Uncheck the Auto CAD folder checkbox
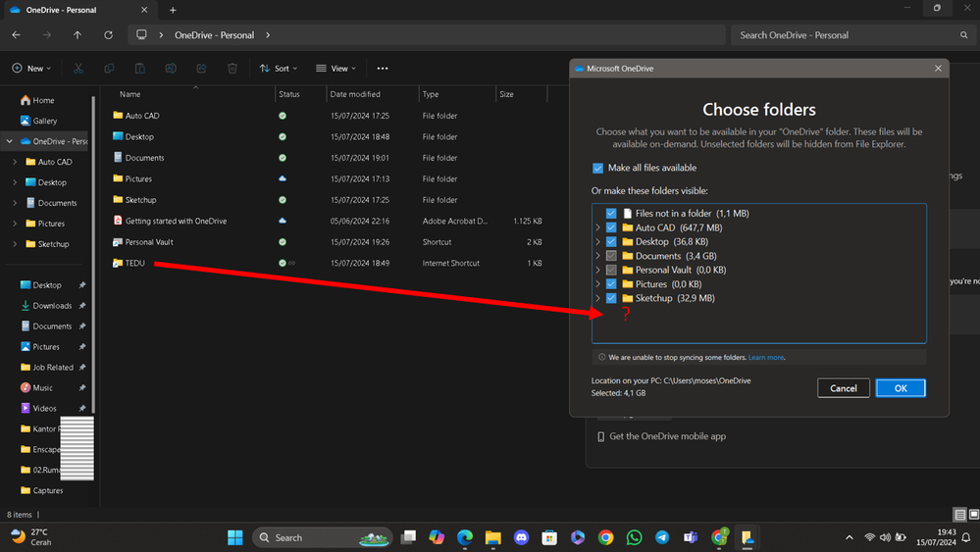The height and width of the screenshot is (552, 980). (611, 227)
